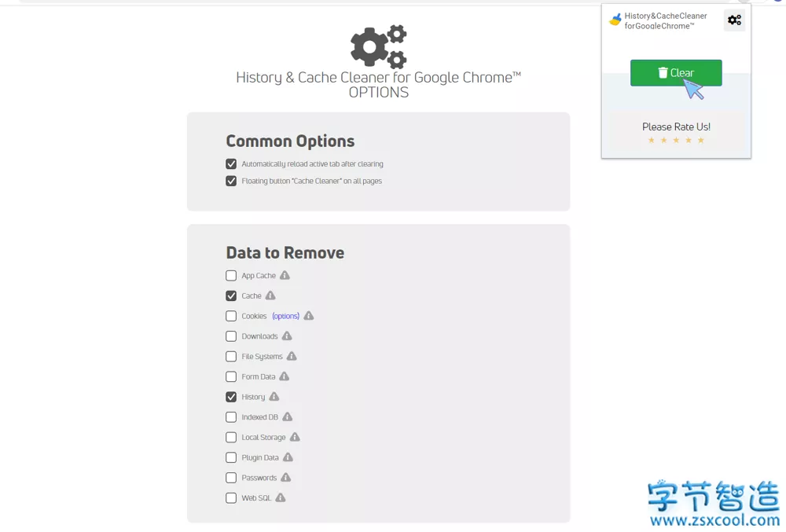Click the warning icon next to Web SQL

281,498
